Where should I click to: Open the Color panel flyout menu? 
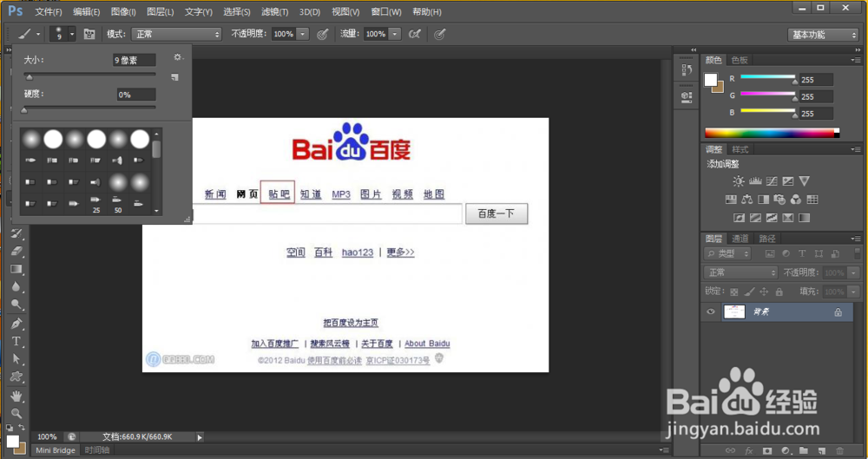(856, 60)
